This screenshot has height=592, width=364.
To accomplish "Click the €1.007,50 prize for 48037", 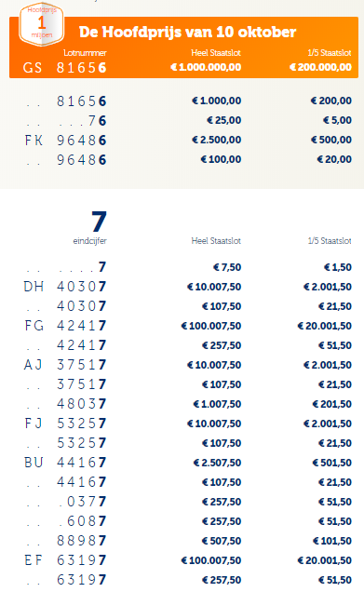I will click(x=217, y=404).
